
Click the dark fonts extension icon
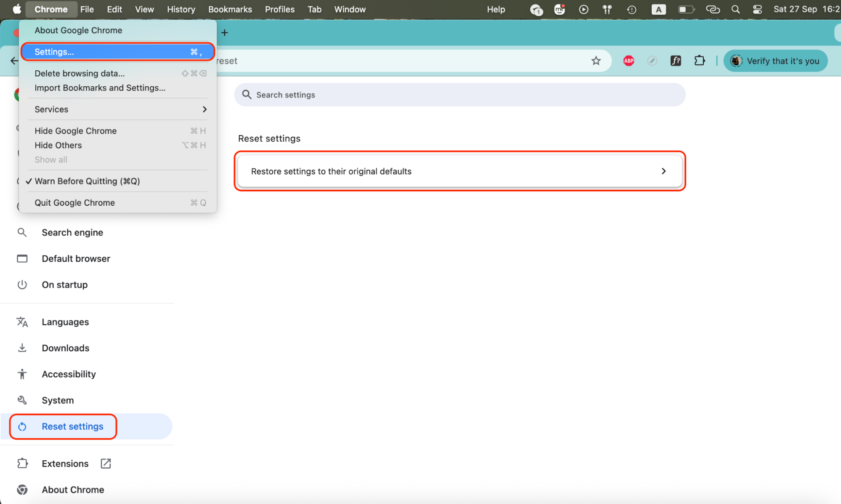coord(676,61)
